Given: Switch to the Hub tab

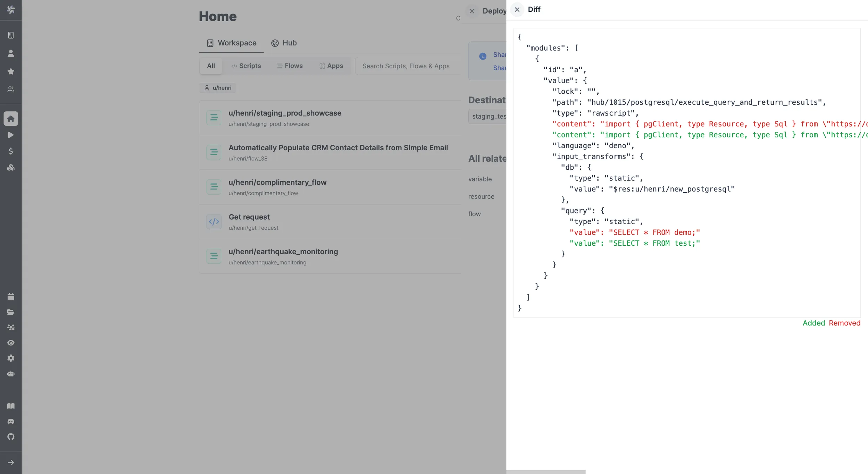Looking at the screenshot, I should [284, 43].
